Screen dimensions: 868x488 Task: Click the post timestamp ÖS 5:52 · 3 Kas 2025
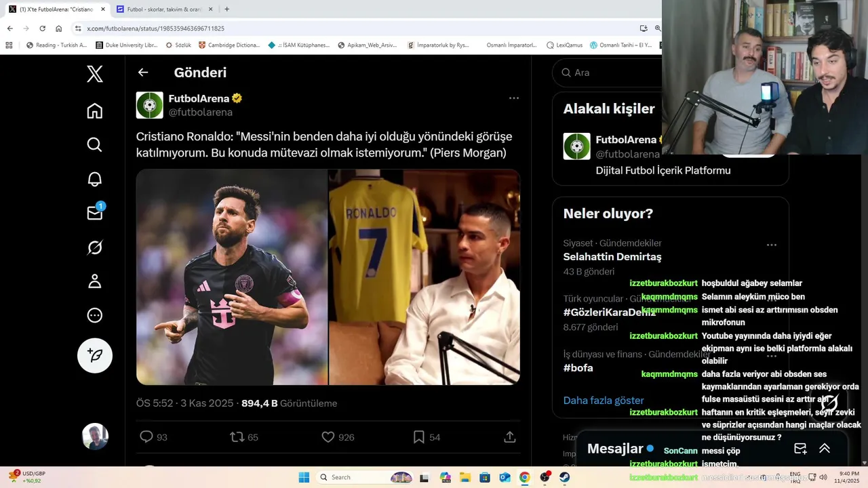[184, 403]
